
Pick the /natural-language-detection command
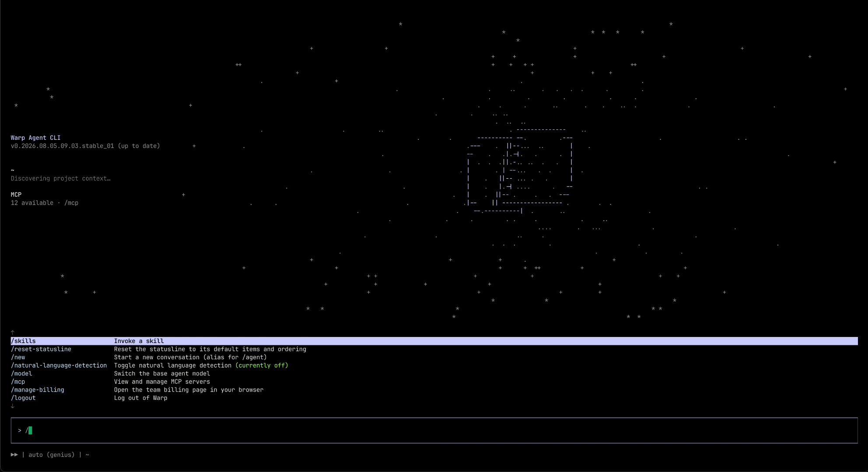(59, 365)
